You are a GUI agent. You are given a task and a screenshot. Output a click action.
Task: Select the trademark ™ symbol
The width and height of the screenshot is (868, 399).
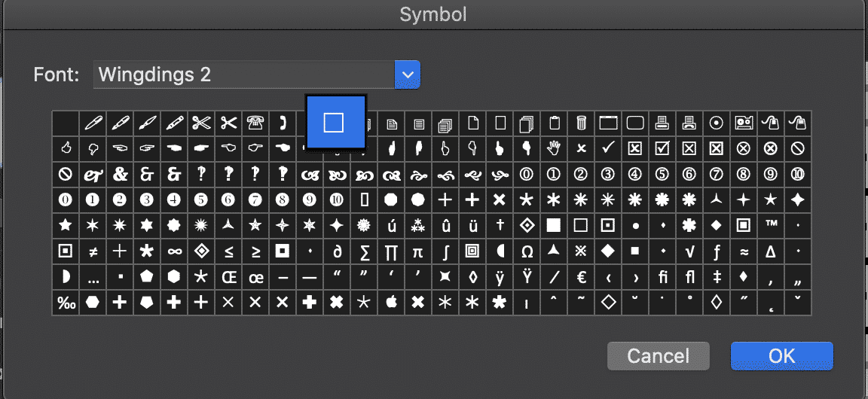click(771, 225)
